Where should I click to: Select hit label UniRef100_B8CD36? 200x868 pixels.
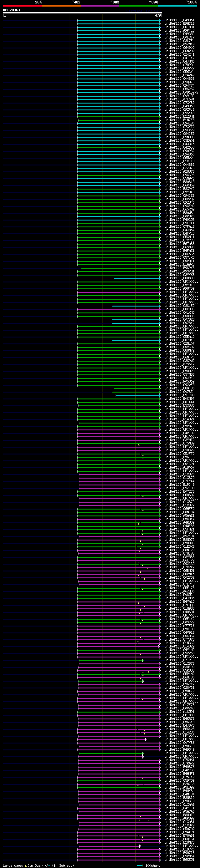pos(179,309)
